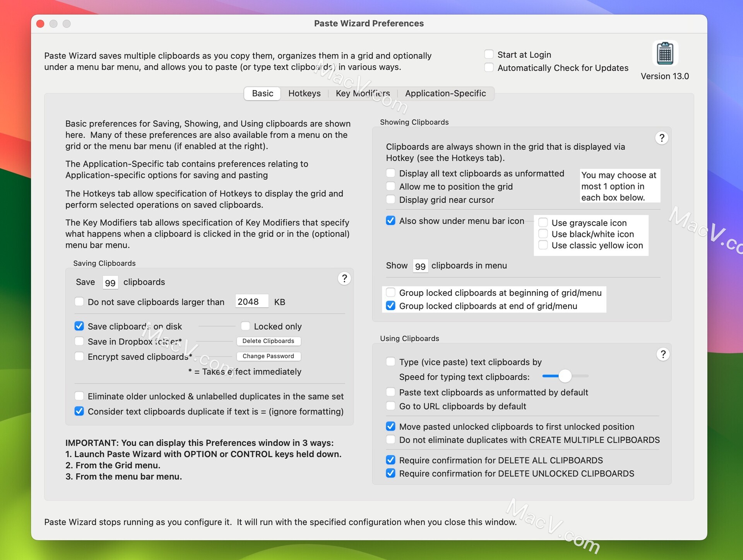This screenshot has height=560, width=743.
Task: Check the Locked only option
Action: pyautogui.click(x=245, y=326)
